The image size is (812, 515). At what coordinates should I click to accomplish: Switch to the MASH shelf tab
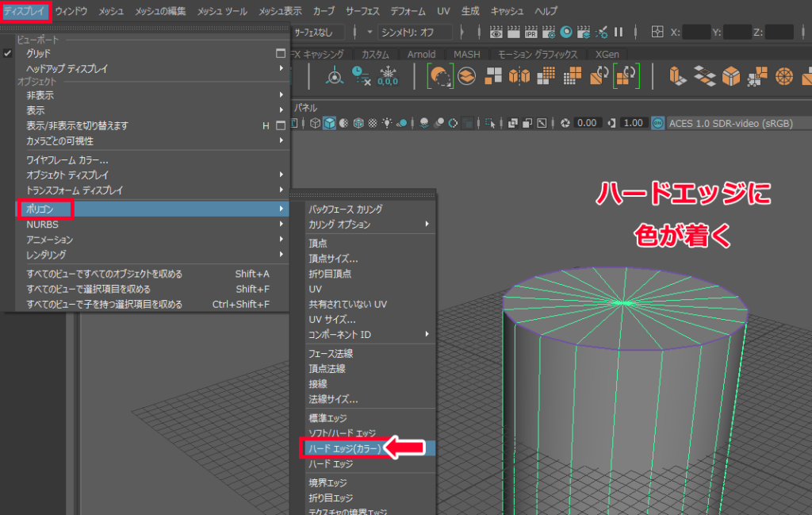pyautogui.click(x=466, y=55)
